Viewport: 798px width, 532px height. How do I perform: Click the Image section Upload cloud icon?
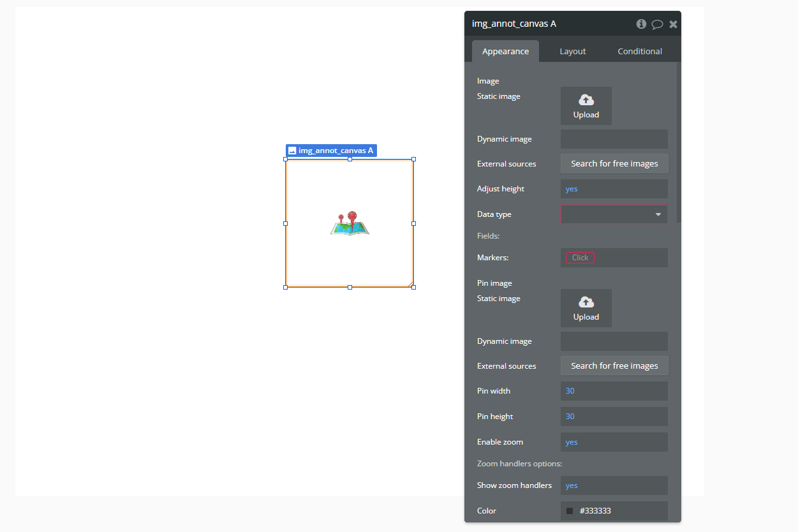tap(586, 100)
